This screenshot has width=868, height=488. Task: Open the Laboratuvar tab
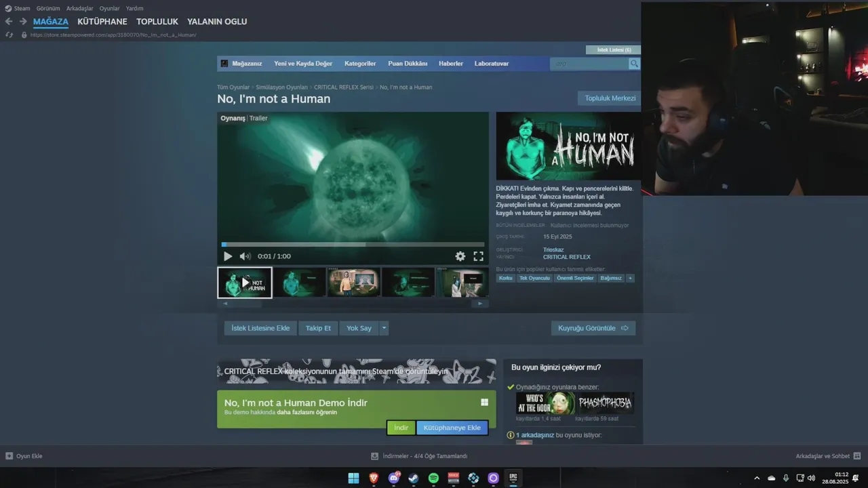(x=492, y=64)
